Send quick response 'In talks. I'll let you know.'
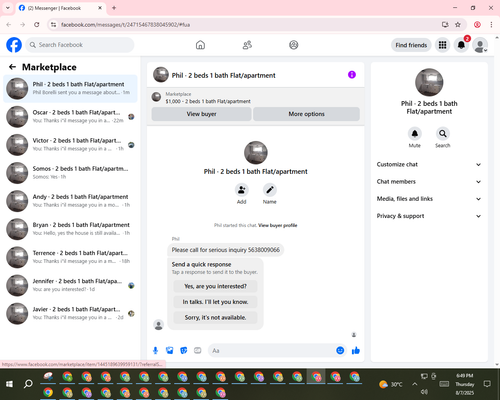Screen dimensions: 500x400 [x=215, y=302]
